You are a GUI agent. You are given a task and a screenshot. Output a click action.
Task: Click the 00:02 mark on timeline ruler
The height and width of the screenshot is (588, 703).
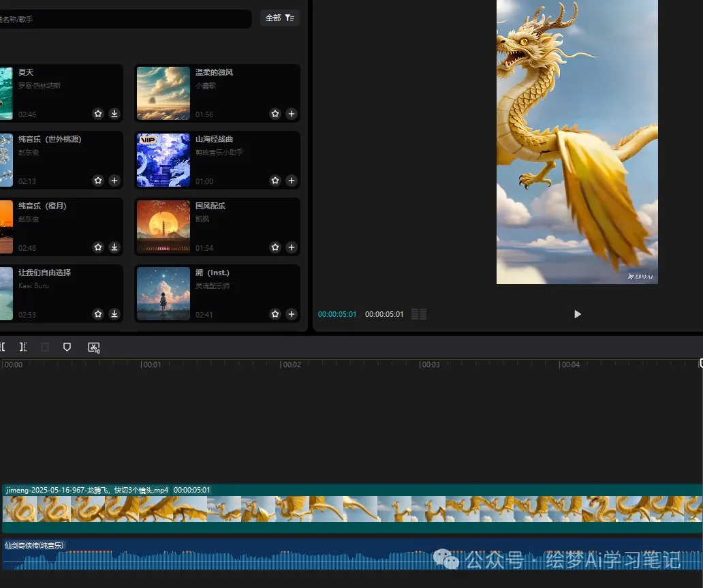[292, 365]
